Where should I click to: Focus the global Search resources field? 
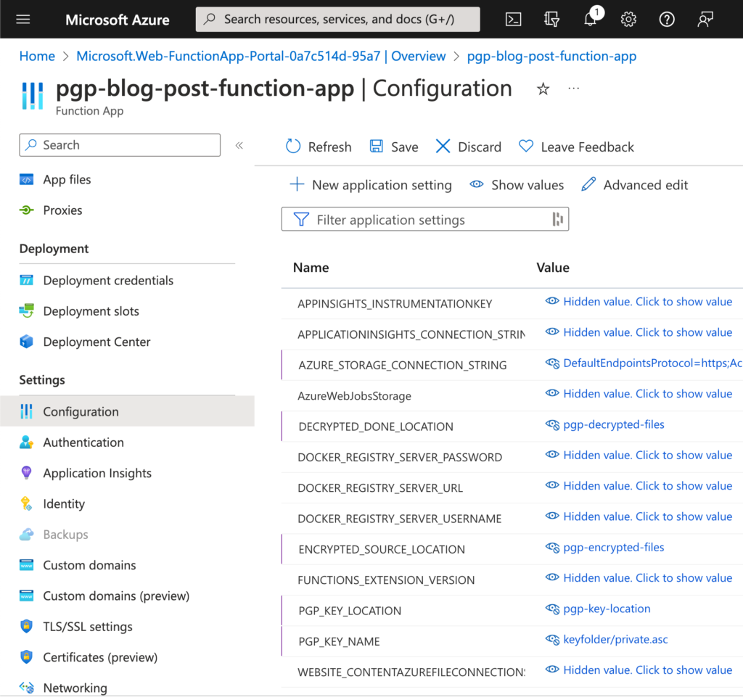point(337,20)
